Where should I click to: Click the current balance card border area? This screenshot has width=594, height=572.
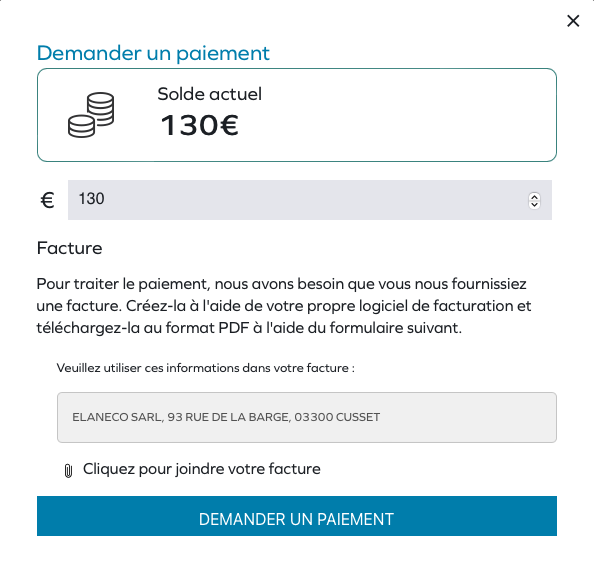point(297,115)
